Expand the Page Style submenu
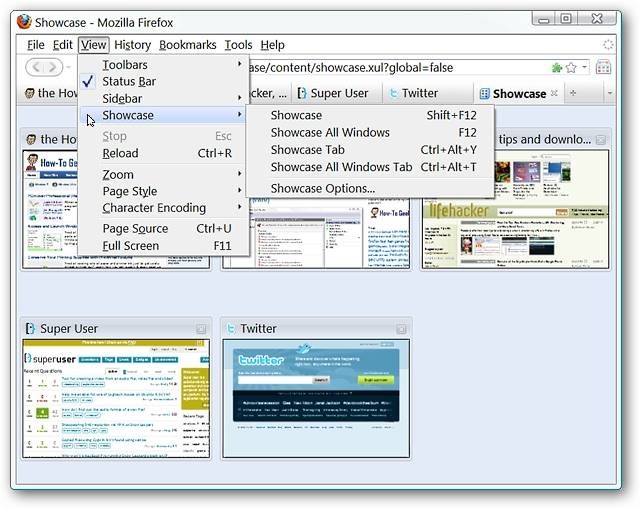 [x=163, y=191]
